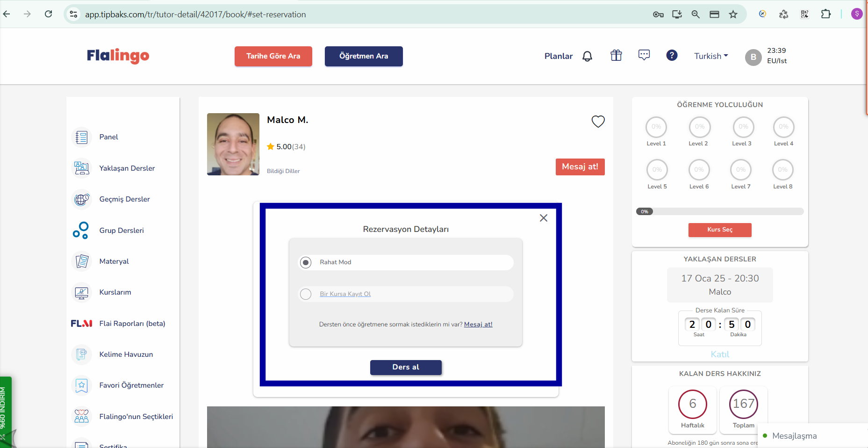
Task: Click the Level 4 progress circle
Action: (784, 127)
